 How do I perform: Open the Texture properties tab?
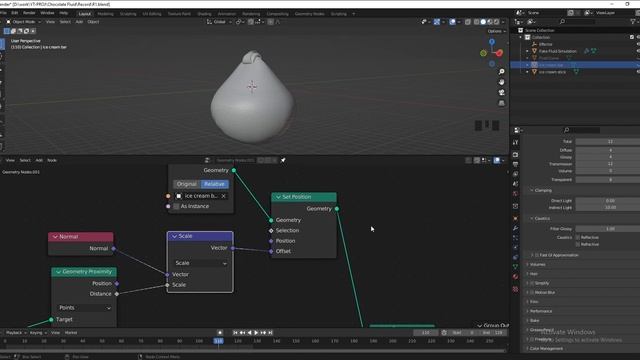[516, 289]
